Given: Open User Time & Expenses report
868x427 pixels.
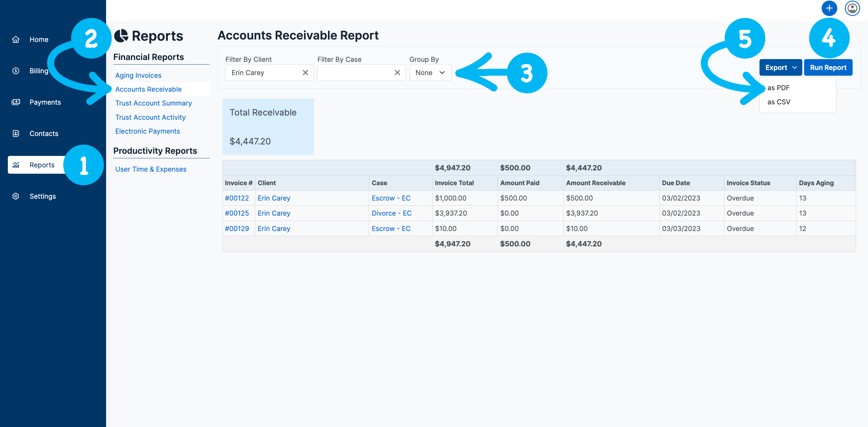Looking at the screenshot, I should pos(151,169).
